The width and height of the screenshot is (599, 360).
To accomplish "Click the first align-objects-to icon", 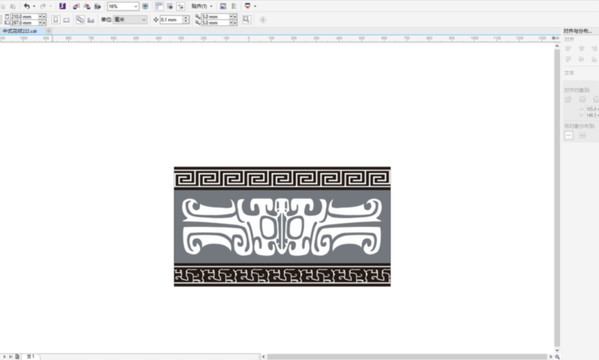I will (x=568, y=100).
